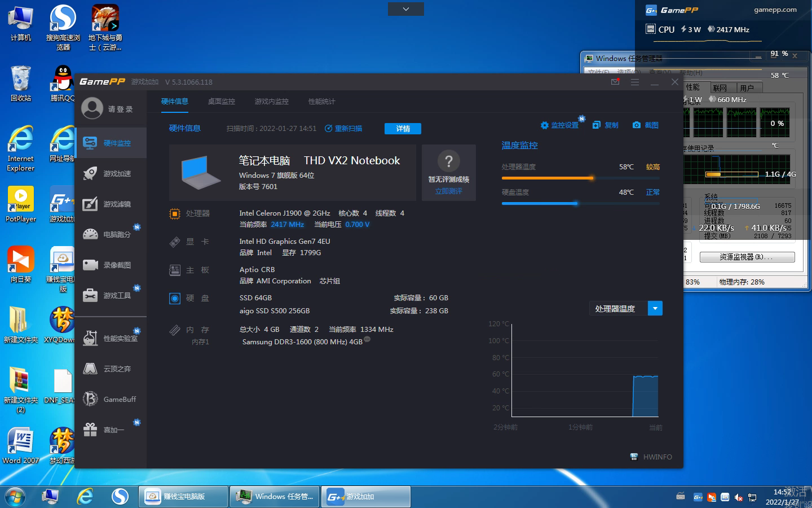Image resolution: width=812 pixels, height=508 pixels.
Task: Open 游戏滤镜 in the GamePP sidebar
Action: point(111,204)
